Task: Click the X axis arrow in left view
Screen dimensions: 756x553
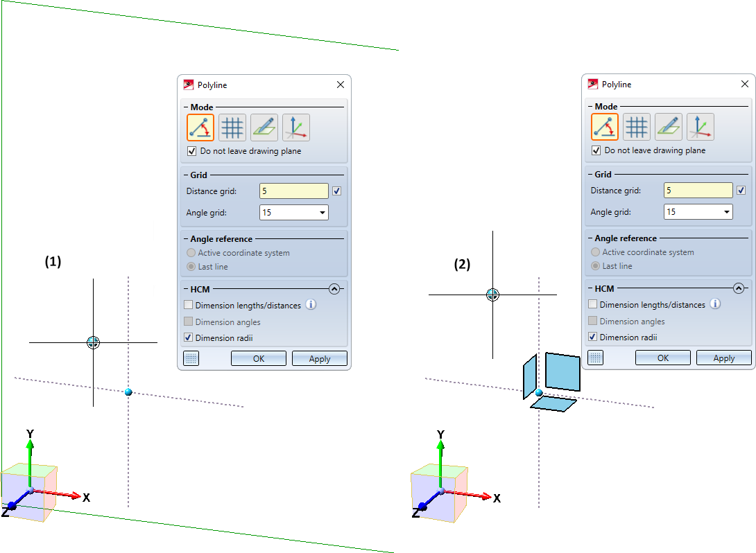Action: coord(58,494)
